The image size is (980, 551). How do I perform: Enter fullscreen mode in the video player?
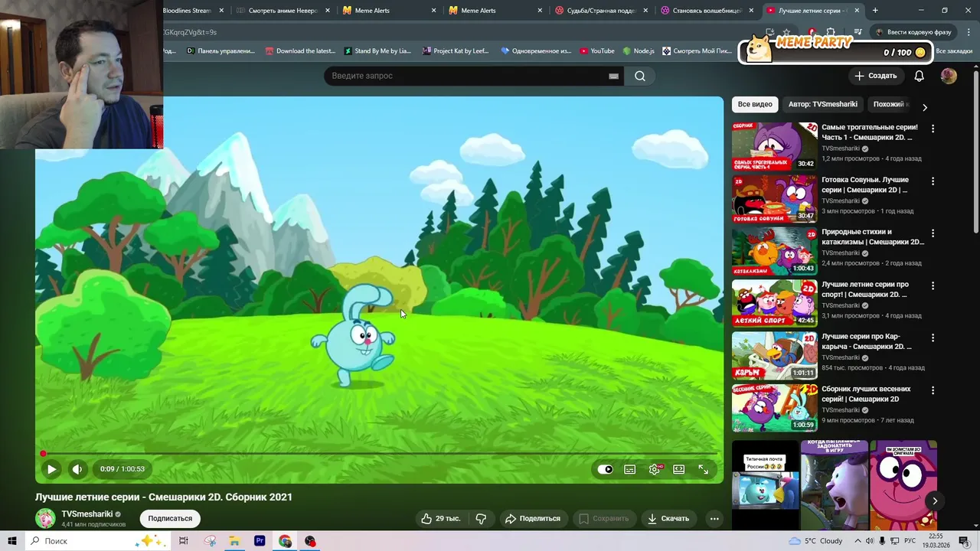click(703, 469)
